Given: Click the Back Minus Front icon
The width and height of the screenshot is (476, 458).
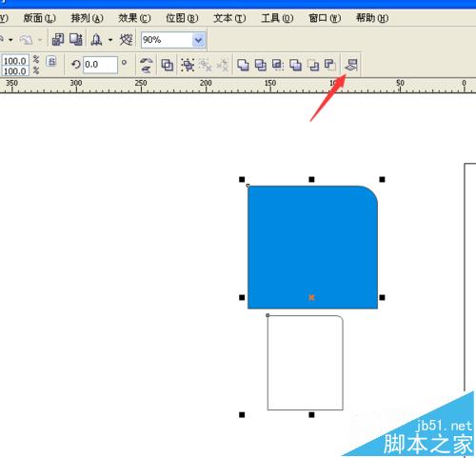Looking at the screenshot, I should click(330, 65).
